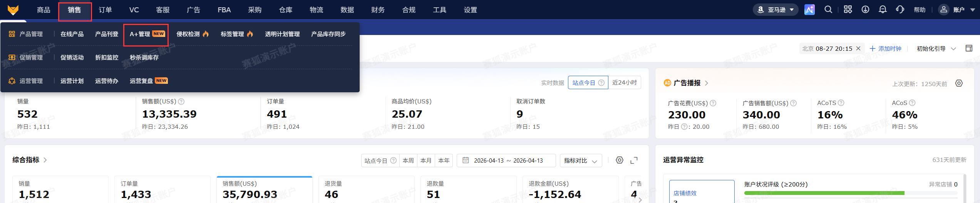Open the 商品 top menu
Viewport: 980px width, 203px height.
point(44,10)
